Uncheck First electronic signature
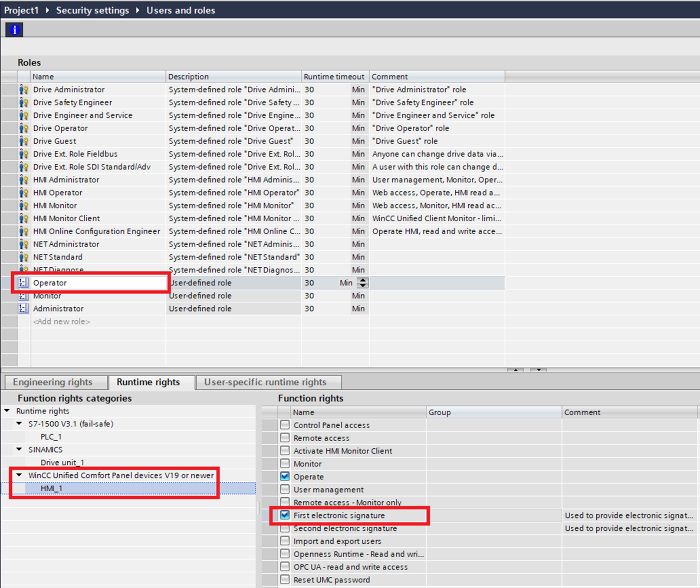Viewport: 700px width, 588px height. [x=285, y=515]
